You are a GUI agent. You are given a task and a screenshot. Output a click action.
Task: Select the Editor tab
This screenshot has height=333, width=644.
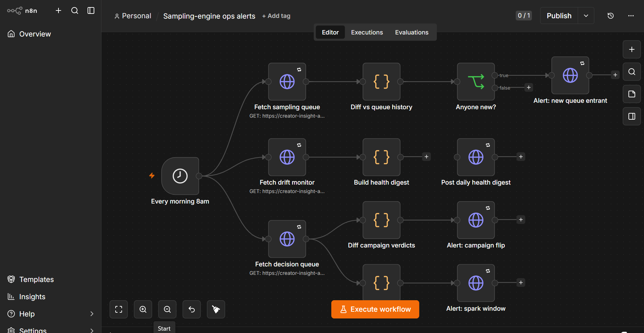330,32
